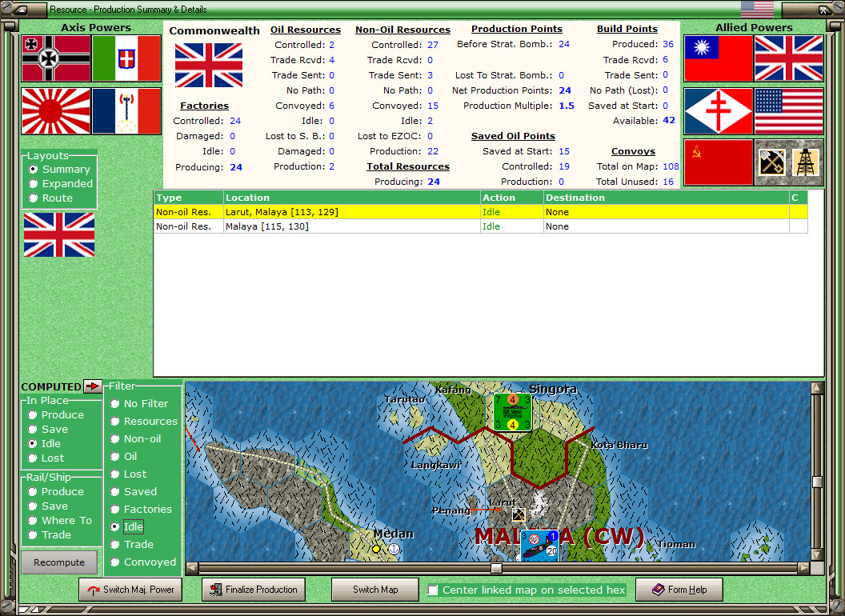Click the blue naval unit counter on map

click(x=540, y=546)
